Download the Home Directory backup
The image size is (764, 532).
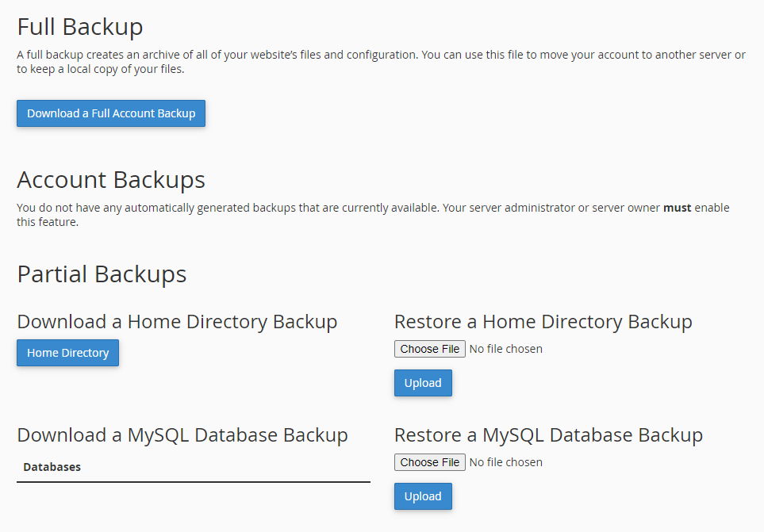click(x=67, y=353)
